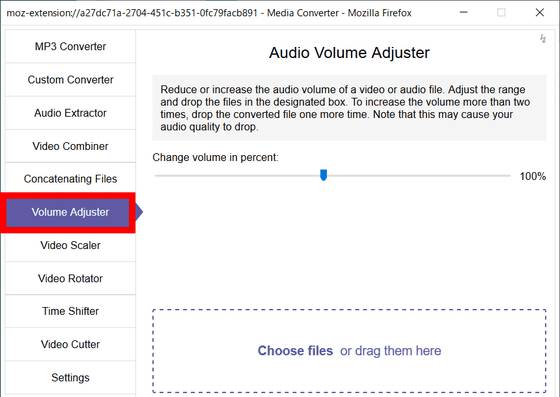Viewport: 560px width, 397px height.
Task: Go to Concatenating Files tab
Action: [x=70, y=179]
